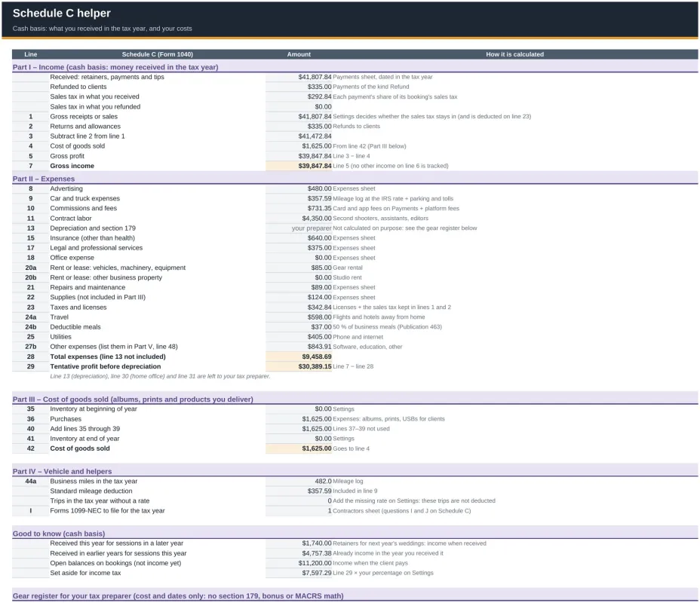Select the 'Inventory at end of year' label
The image size is (700, 603).
[x=84, y=439]
